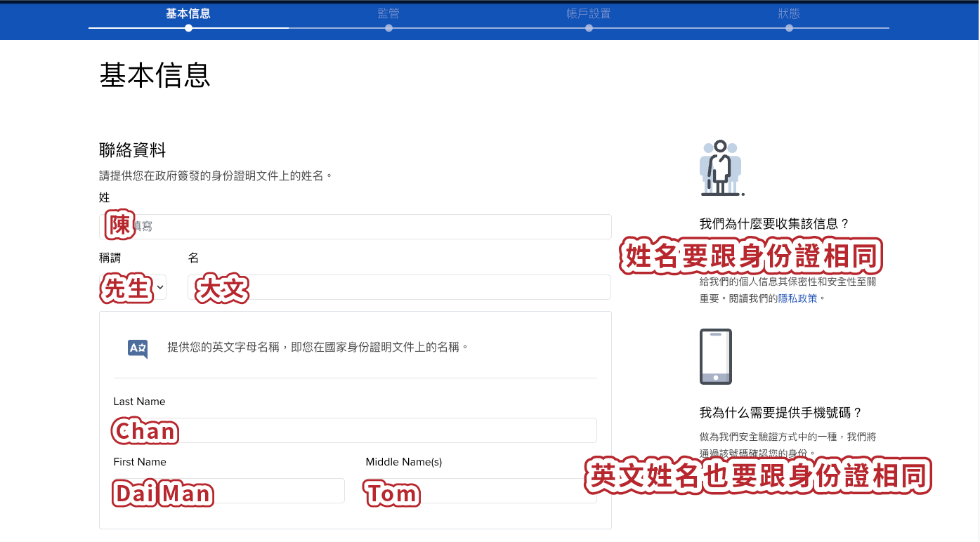Click the 狀態 step dot
The width and height of the screenshot is (980, 542).
(x=789, y=28)
